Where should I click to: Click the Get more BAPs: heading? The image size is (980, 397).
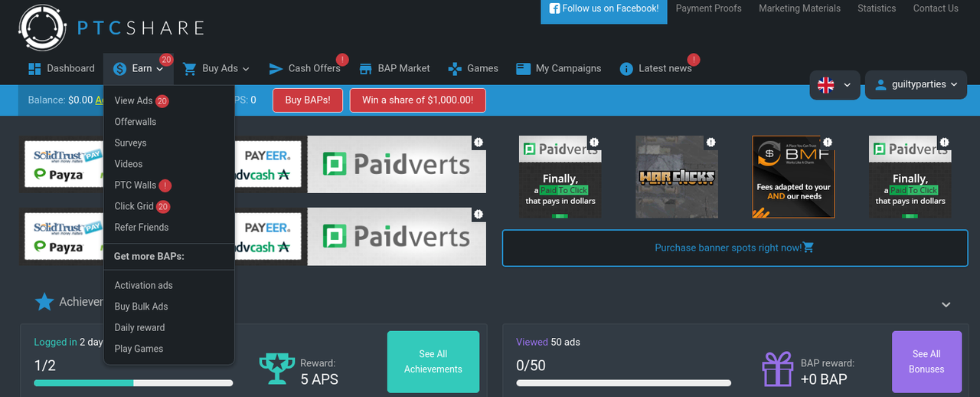pyautogui.click(x=149, y=256)
